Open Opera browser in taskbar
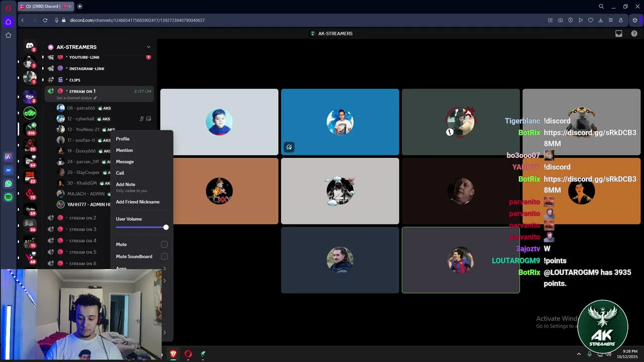Screen dimensions: 644x362 pos(188,354)
